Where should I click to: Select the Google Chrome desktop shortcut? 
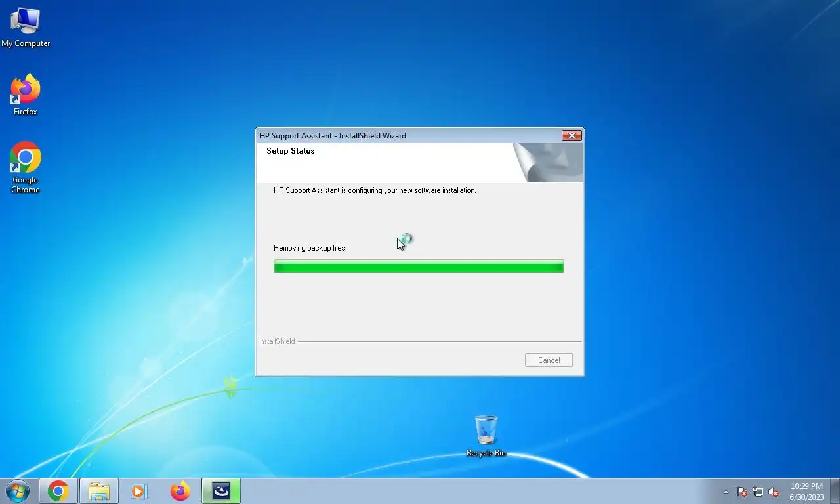[26, 168]
